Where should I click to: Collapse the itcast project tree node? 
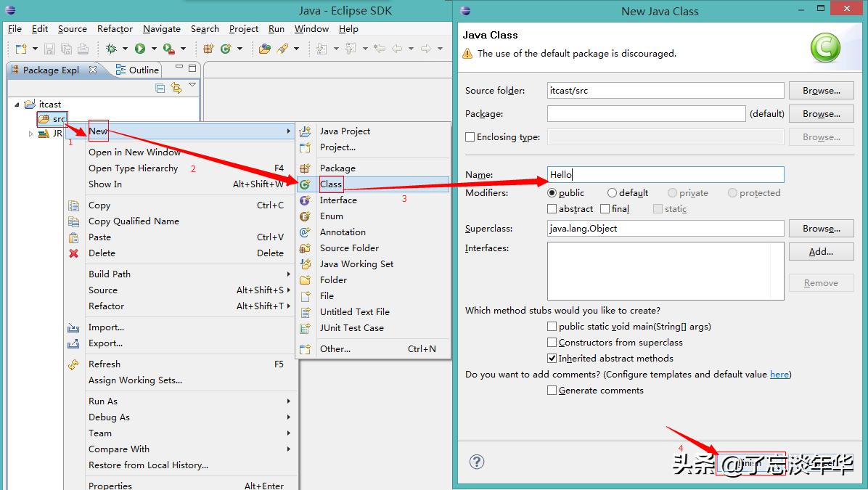(x=17, y=105)
